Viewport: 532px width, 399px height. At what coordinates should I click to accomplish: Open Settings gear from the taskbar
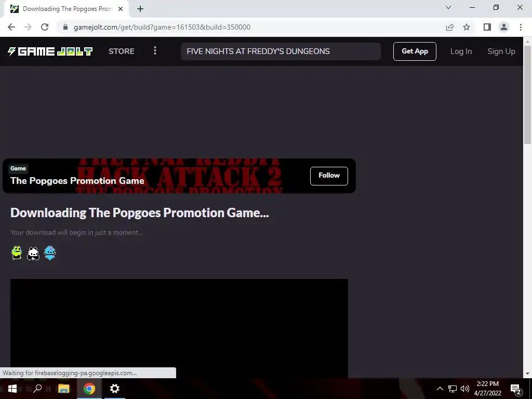pos(115,389)
